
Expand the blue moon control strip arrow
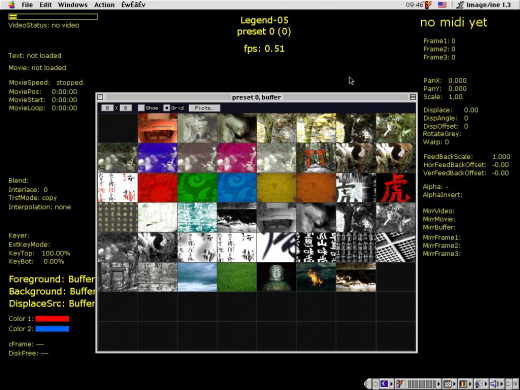tap(391, 384)
